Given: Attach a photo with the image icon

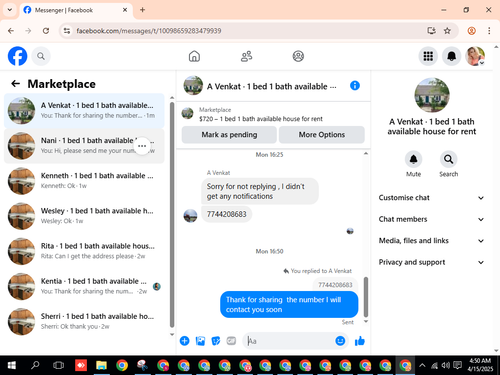Looking at the screenshot, I should pyautogui.click(x=200, y=341).
